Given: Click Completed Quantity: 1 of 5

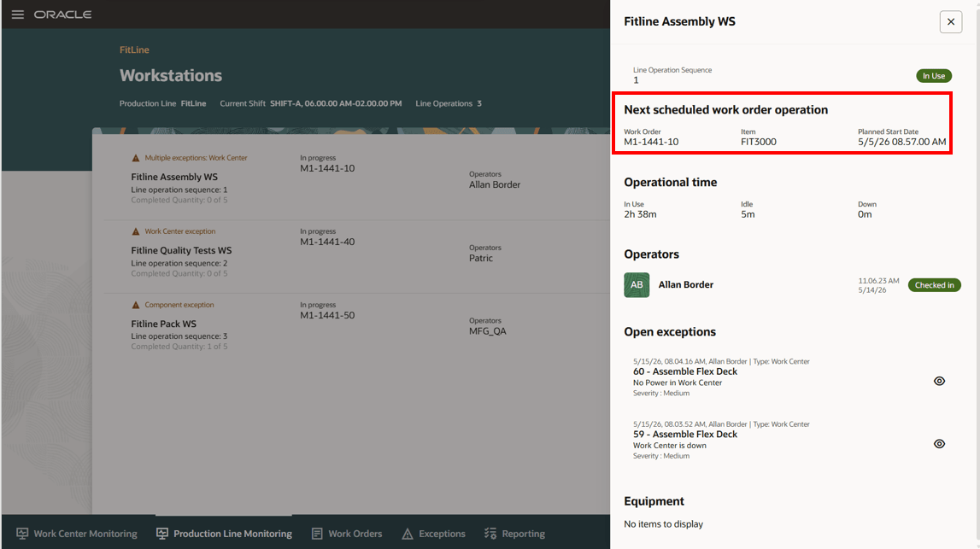Looking at the screenshot, I should [179, 347].
